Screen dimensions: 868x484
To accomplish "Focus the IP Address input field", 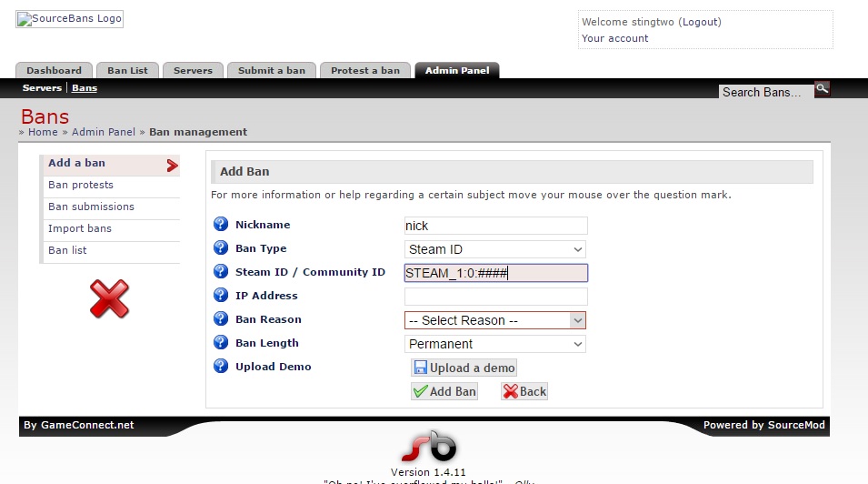I will [495, 297].
